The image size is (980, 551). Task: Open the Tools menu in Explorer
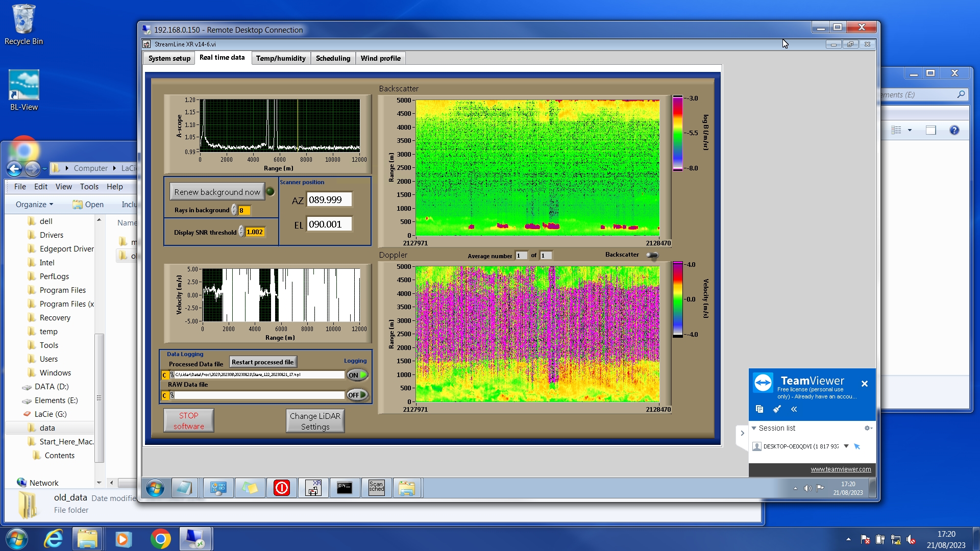click(89, 186)
